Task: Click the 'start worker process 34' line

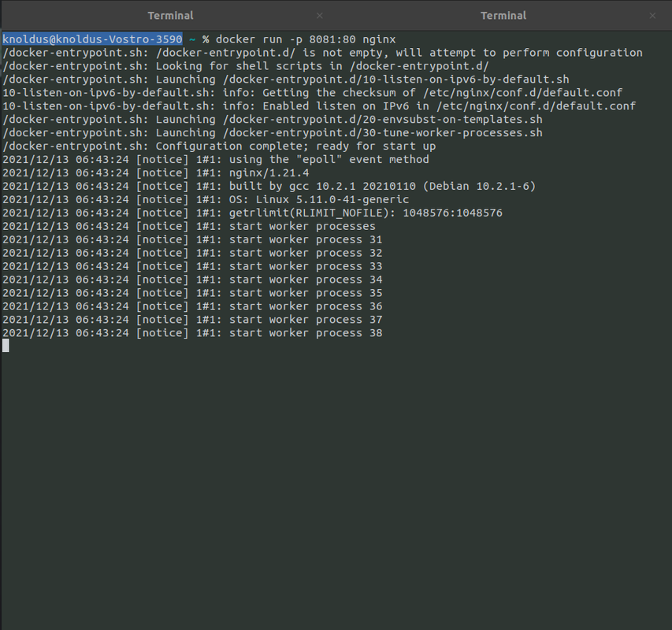Action: [x=192, y=280]
